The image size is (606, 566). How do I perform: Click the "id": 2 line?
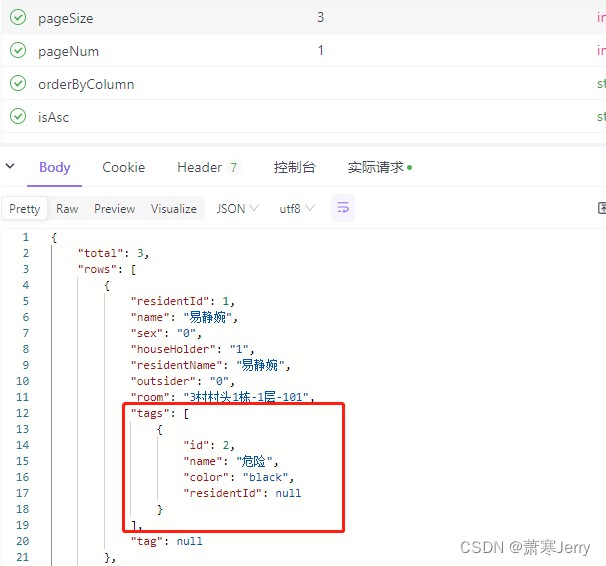pyautogui.click(x=209, y=445)
